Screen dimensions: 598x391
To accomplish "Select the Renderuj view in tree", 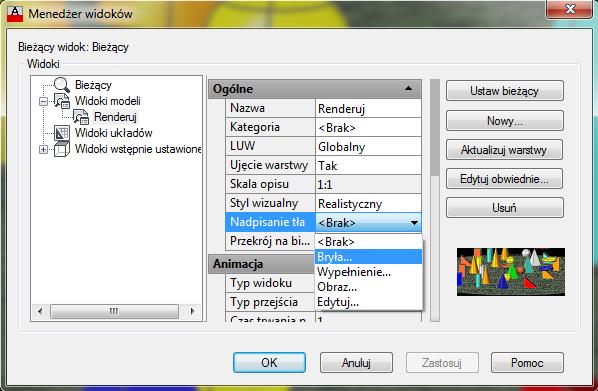I will click(x=115, y=117).
